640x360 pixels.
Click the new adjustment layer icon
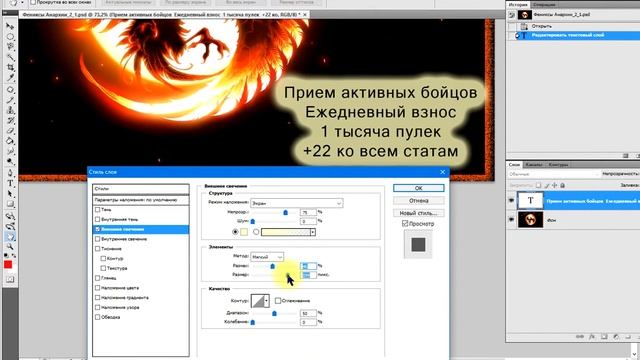tap(616, 337)
